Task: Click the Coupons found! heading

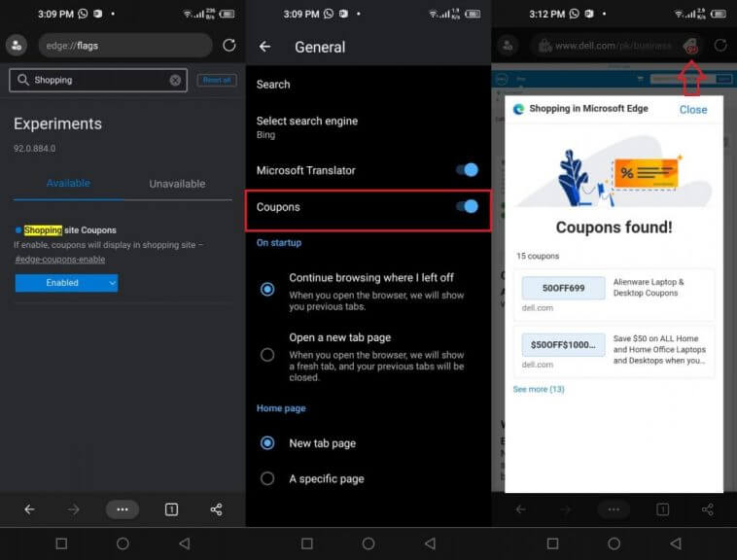Action: pos(614,227)
